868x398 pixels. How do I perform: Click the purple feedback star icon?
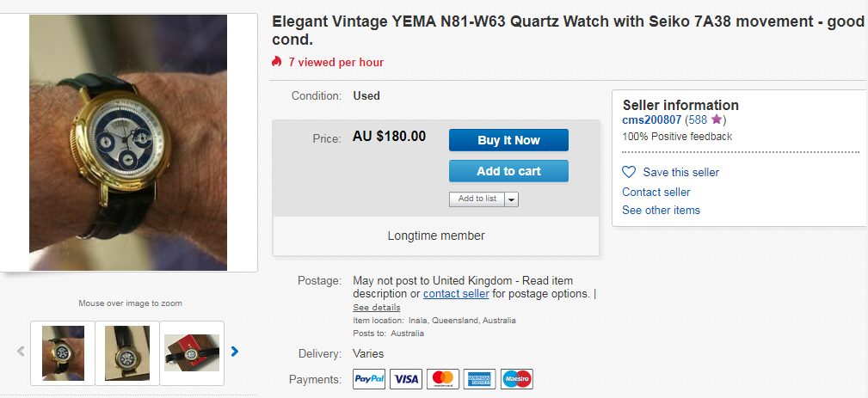tap(717, 119)
